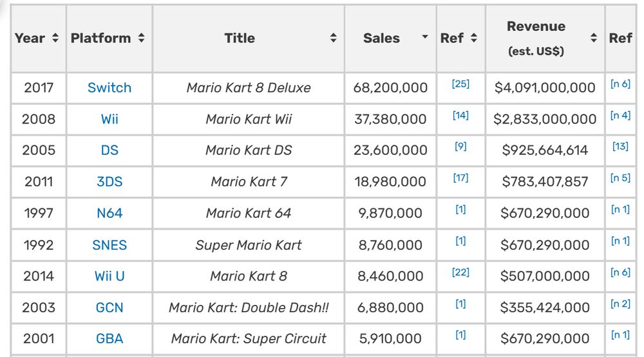Jump to note [n 6] for Switch revenue
Screen dimensions: 644x357
click(620, 84)
